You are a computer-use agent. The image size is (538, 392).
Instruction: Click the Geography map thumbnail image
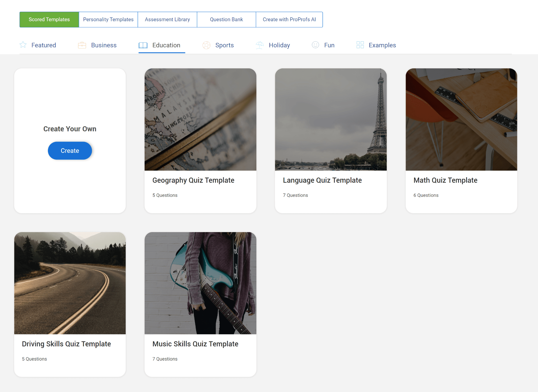click(200, 120)
